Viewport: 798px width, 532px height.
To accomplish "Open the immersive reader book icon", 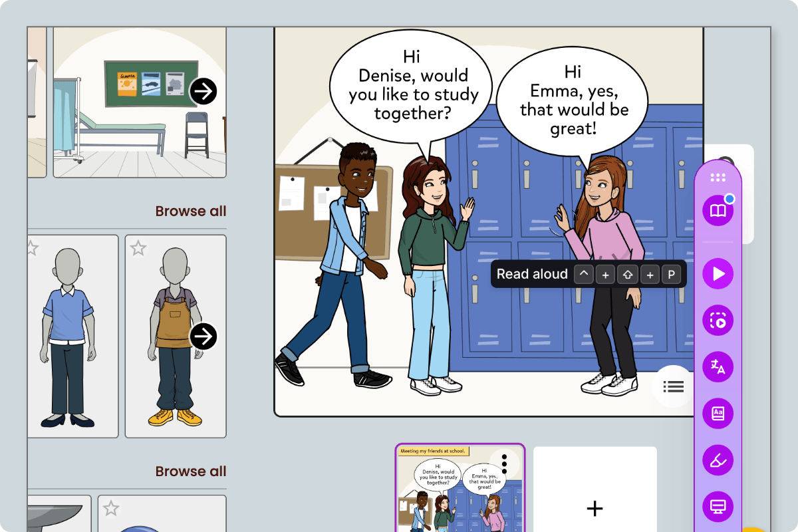I will [718, 211].
